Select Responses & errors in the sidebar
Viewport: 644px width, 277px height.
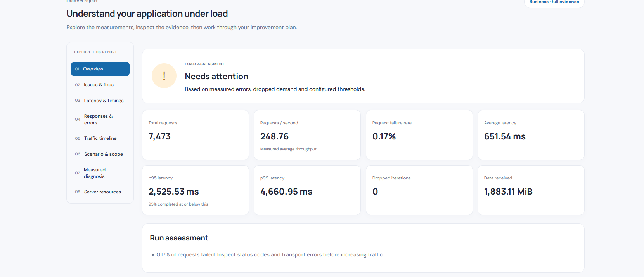pyautogui.click(x=100, y=119)
